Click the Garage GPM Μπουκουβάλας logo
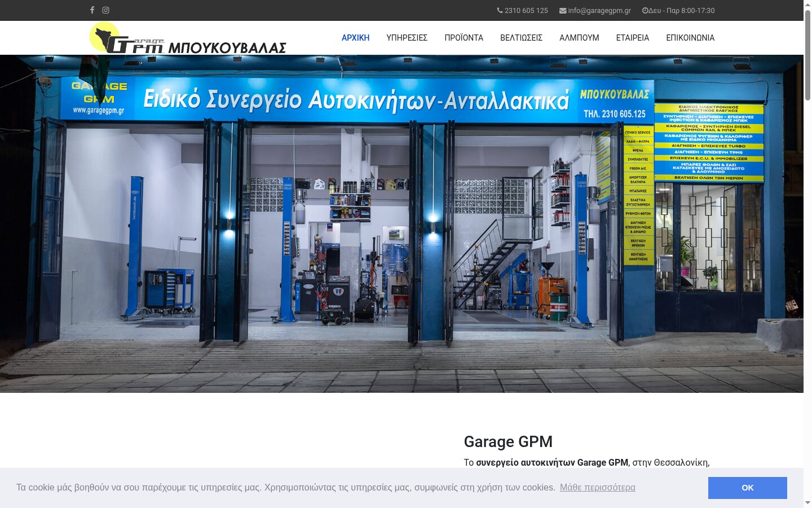 [188, 38]
